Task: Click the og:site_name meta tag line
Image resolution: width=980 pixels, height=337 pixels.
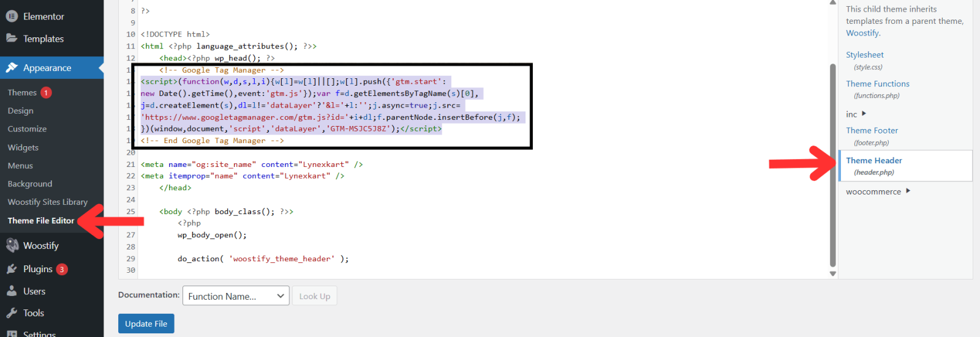Action: pyautogui.click(x=252, y=165)
